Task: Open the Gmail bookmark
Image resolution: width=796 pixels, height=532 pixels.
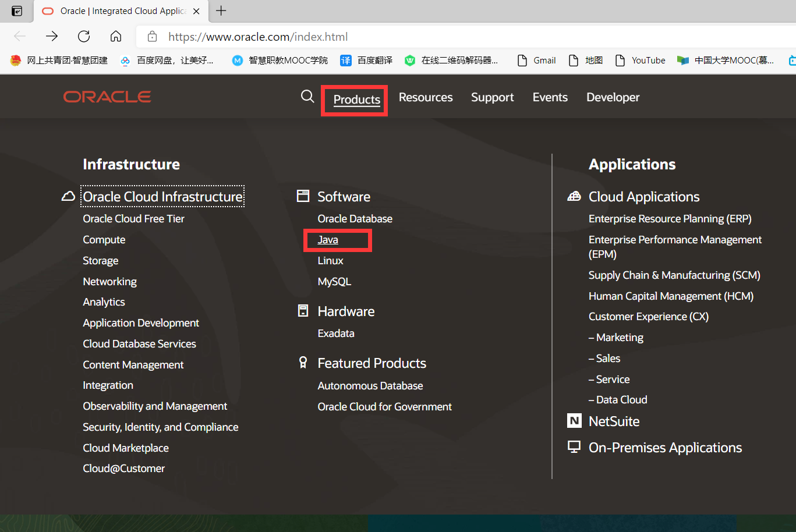Action: pyautogui.click(x=536, y=61)
